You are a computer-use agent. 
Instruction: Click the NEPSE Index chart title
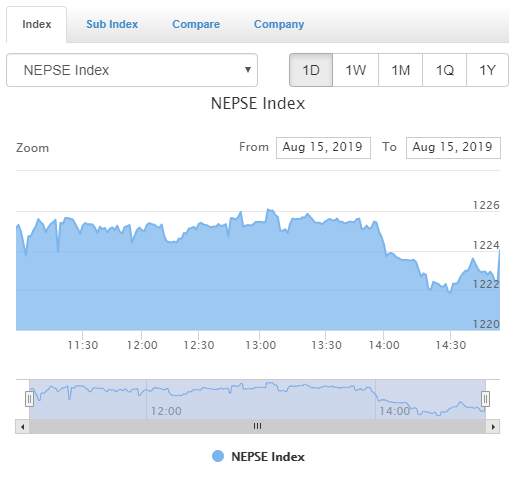258,103
